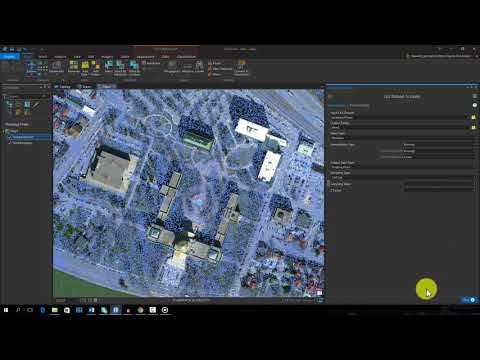Image resolution: width=480 pixels, height=360 pixels.
Task: Click Pause in Labeling group
Action: point(214,63)
